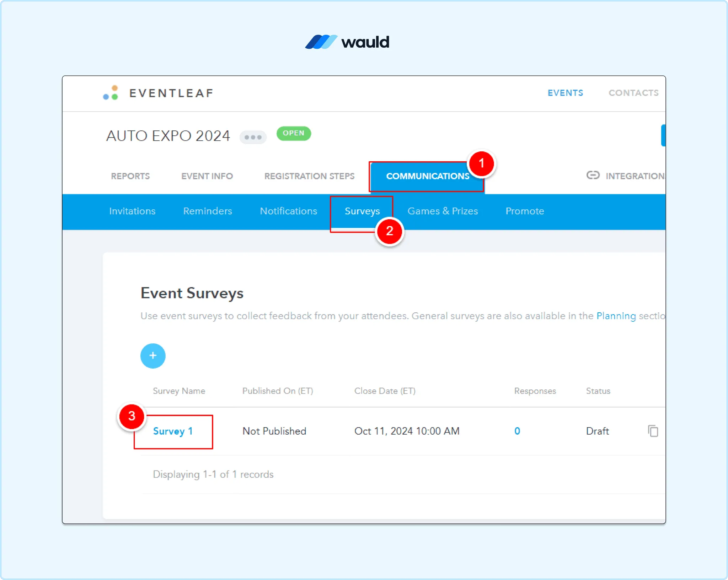Go to the Invitations sub-tab
Screen dimensions: 728x580
pos(132,211)
